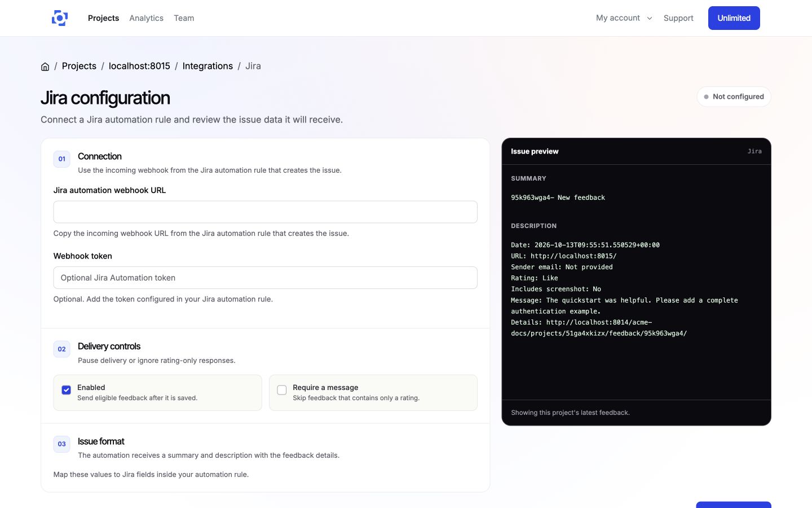
Task: Go to Integrations in the breadcrumb
Action: point(208,66)
